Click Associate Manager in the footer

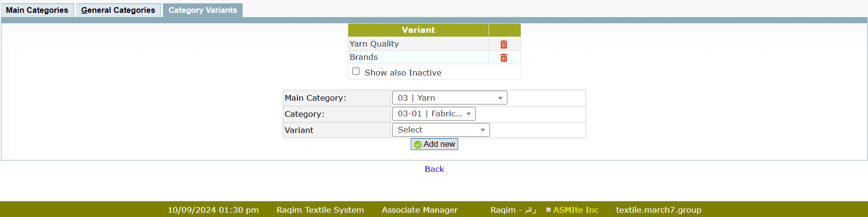pos(419,210)
